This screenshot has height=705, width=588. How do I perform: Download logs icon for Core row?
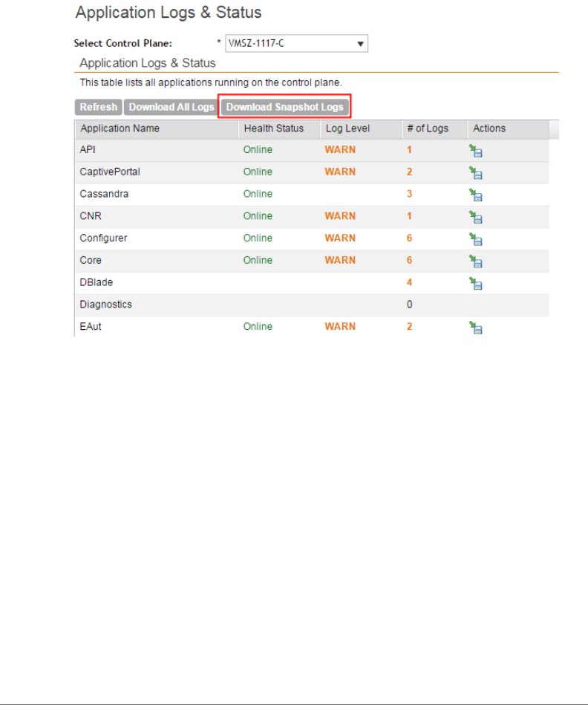pyautogui.click(x=475, y=261)
